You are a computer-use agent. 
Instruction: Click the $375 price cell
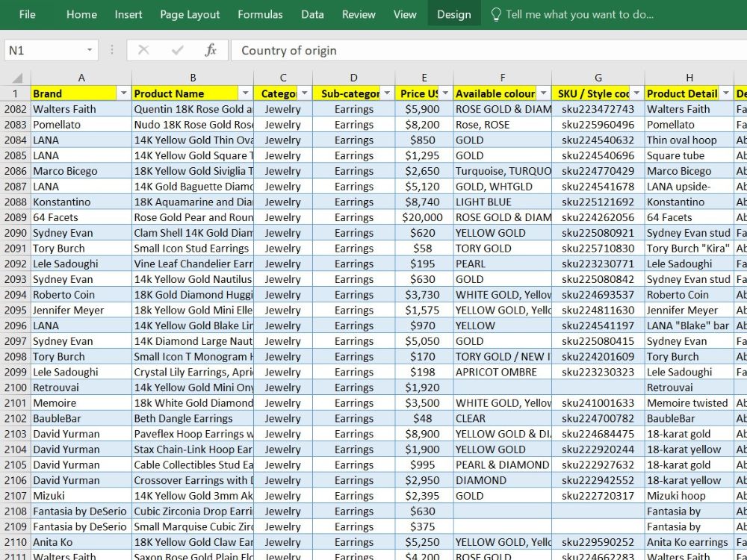click(424, 526)
